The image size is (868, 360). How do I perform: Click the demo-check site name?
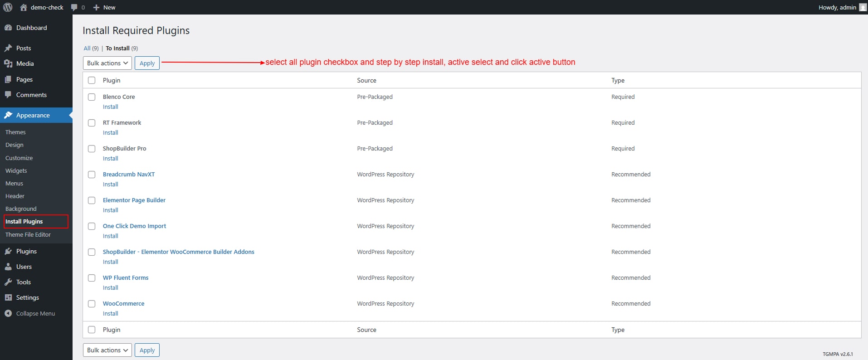pyautogui.click(x=47, y=7)
